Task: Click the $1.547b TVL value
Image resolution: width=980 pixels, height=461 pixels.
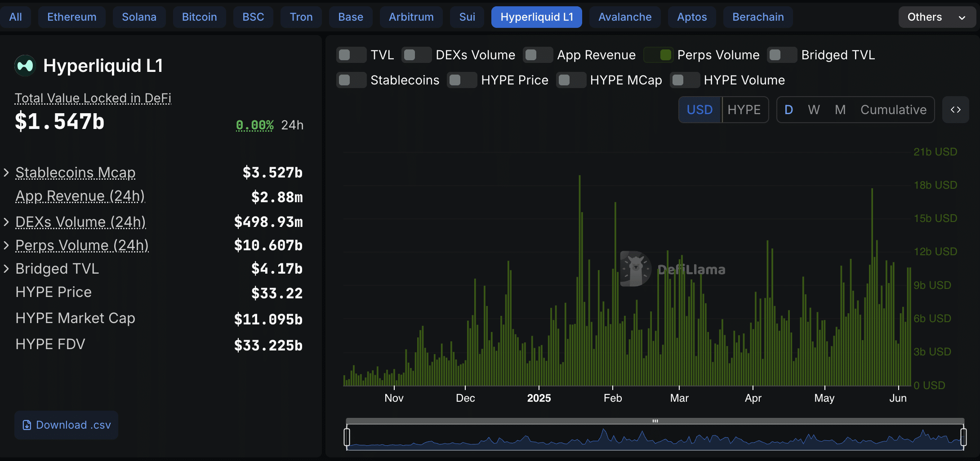Action: pyautogui.click(x=60, y=121)
